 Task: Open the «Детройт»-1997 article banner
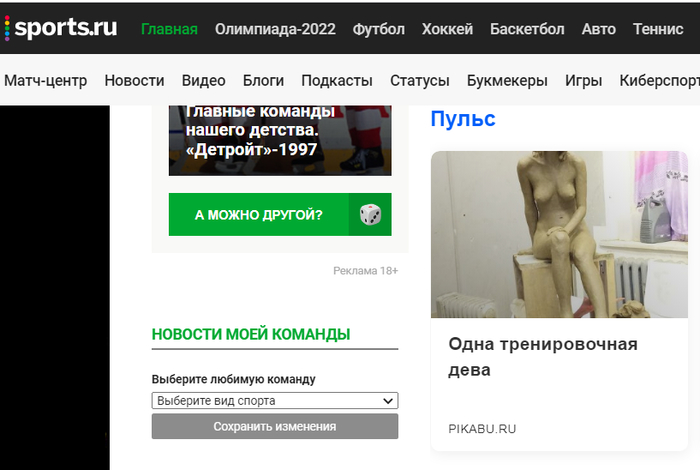(x=280, y=140)
